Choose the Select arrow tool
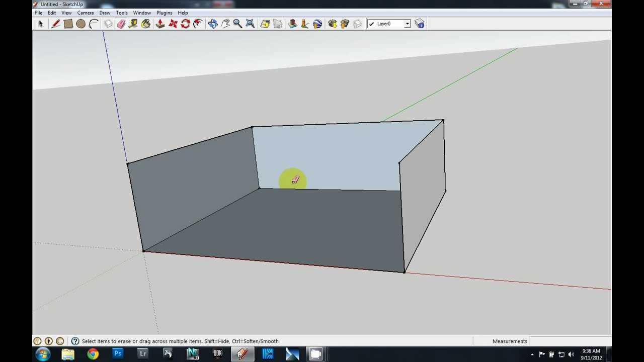Screen dimensions: 644x362 pyautogui.click(x=41, y=24)
